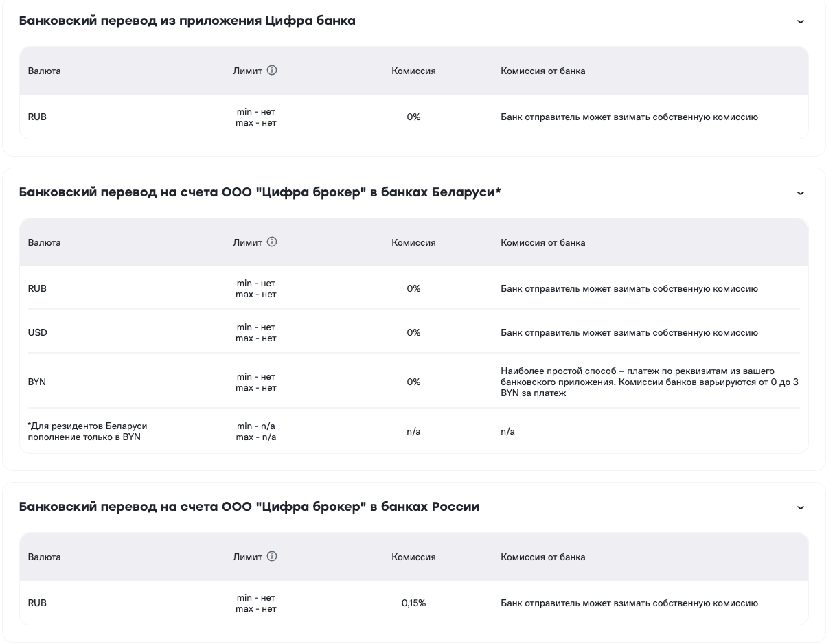This screenshot has height=644, width=835.
Task: Click "Комиссия от банка" column header in first table
Action: pos(542,71)
